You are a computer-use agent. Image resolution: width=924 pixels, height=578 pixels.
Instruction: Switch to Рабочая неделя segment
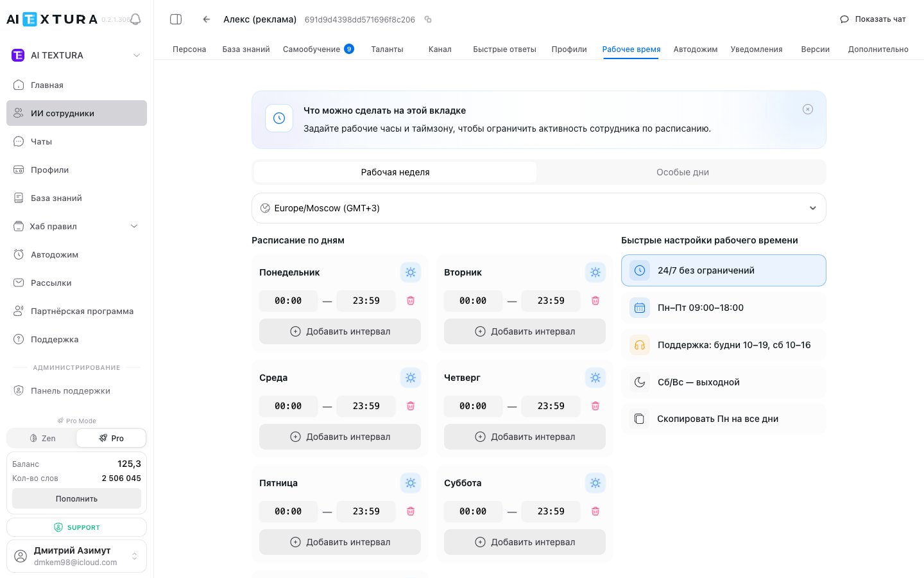coord(395,172)
